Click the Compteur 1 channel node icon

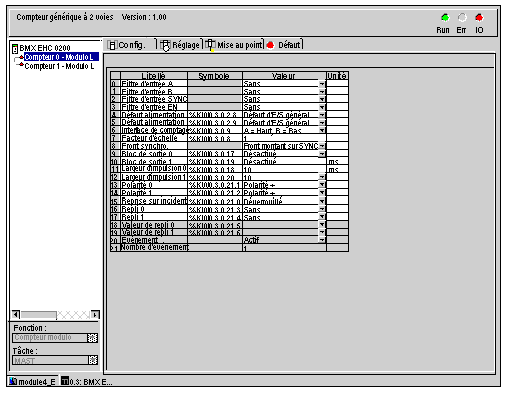21,65
